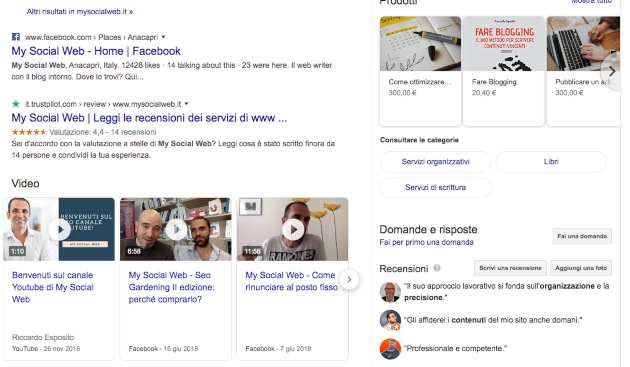Screen dimensions: 630x367
Task: Click the first reviewer's avatar photo
Action: pos(390,292)
